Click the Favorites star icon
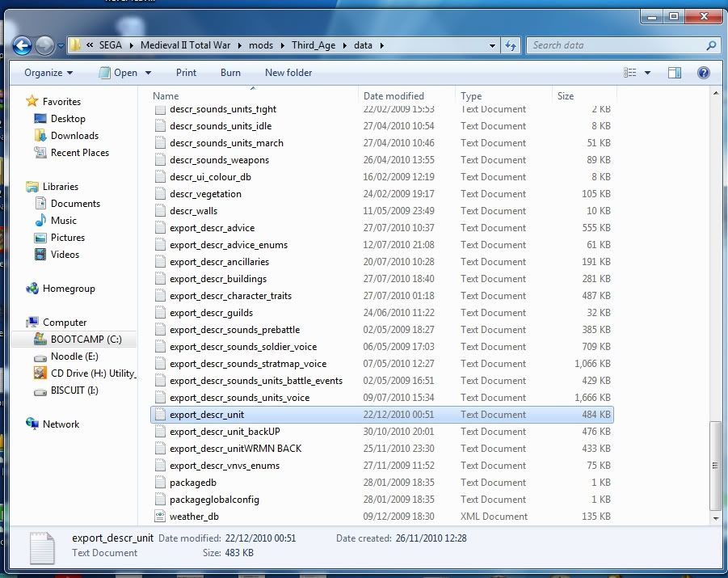Screen dimensions: 728x578 [x=32, y=102]
